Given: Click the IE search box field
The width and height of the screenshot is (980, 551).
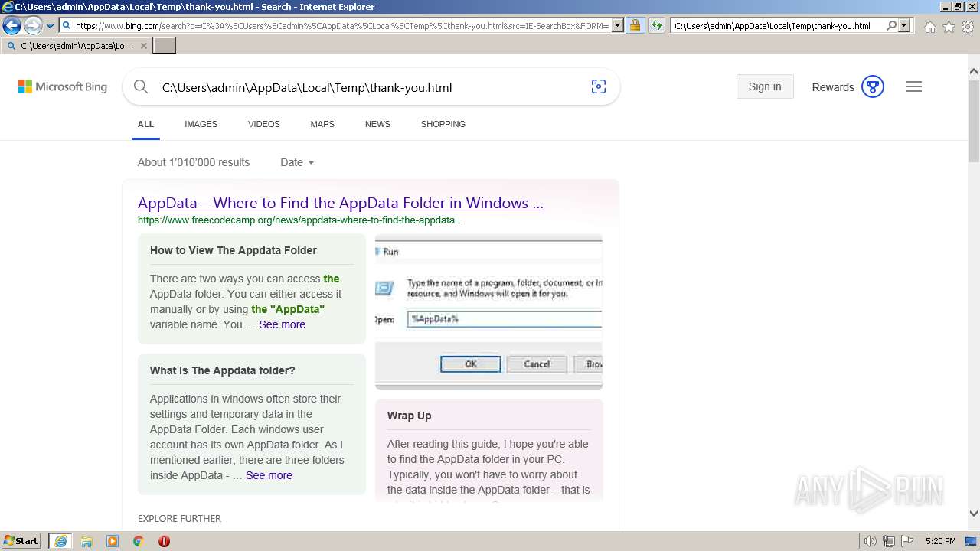Looking at the screenshot, I should pos(777,25).
